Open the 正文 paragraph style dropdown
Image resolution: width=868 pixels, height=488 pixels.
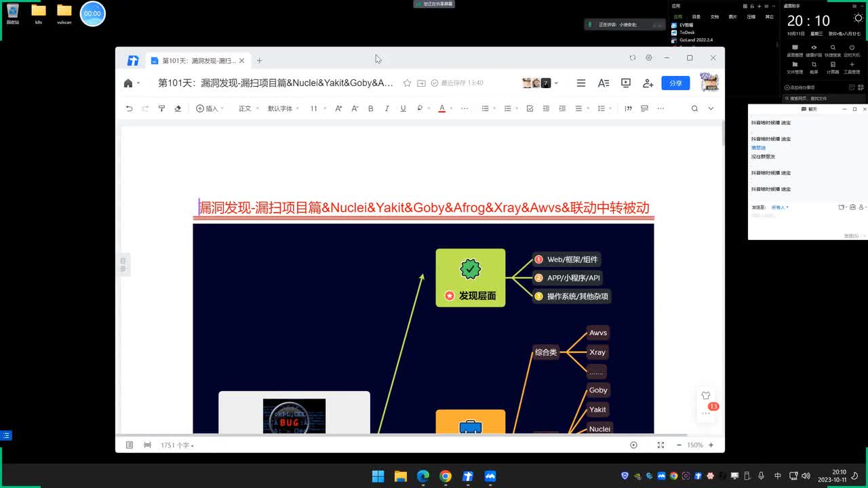click(248, 108)
